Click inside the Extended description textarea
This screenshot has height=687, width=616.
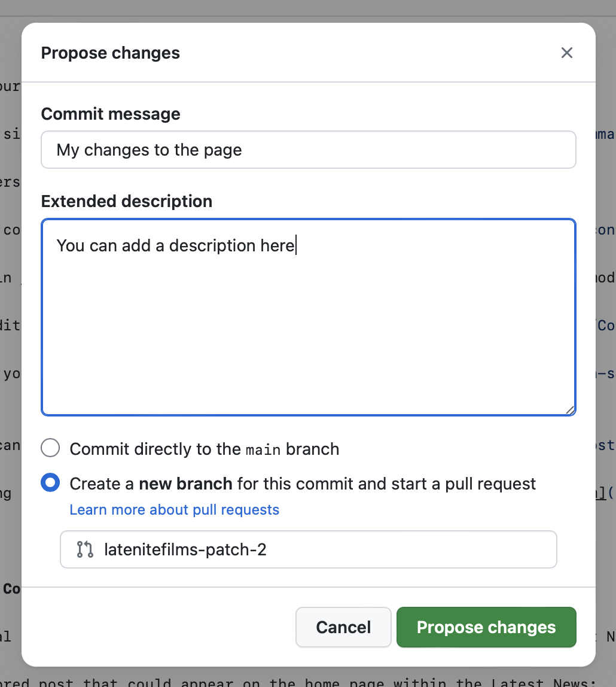(x=309, y=329)
